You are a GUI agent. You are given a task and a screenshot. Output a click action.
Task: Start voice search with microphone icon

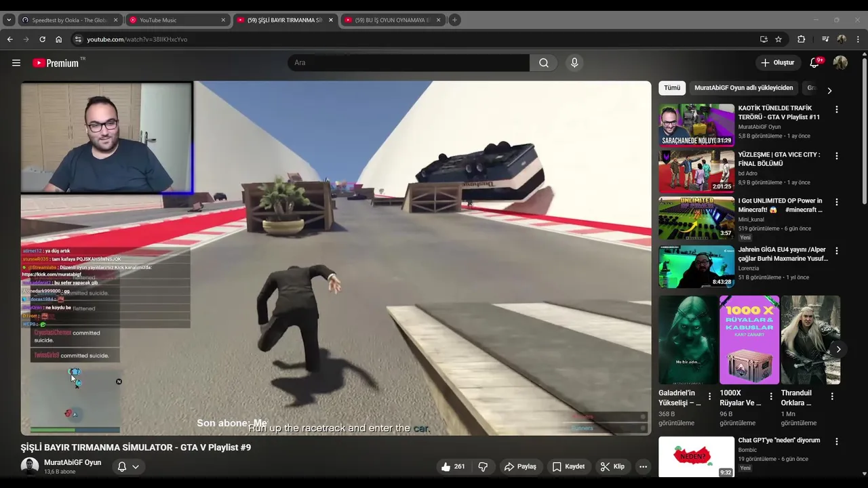(574, 63)
